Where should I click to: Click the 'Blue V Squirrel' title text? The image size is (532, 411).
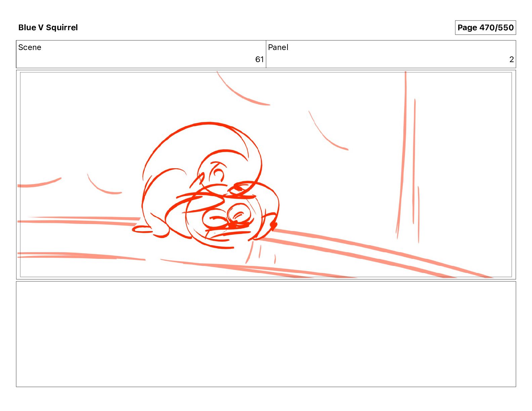[x=48, y=28]
